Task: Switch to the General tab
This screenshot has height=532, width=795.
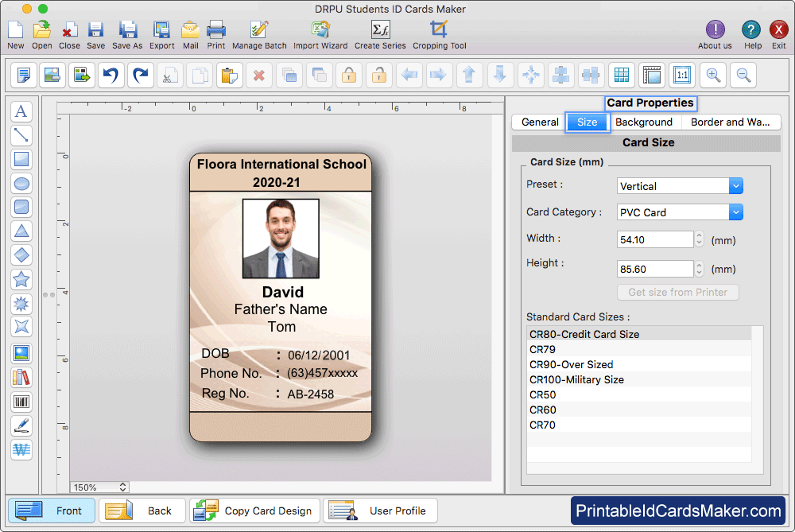Action: (x=540, y=122)
